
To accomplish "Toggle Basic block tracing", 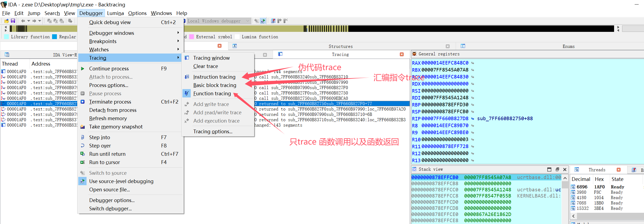I will [x=218, y=85].
